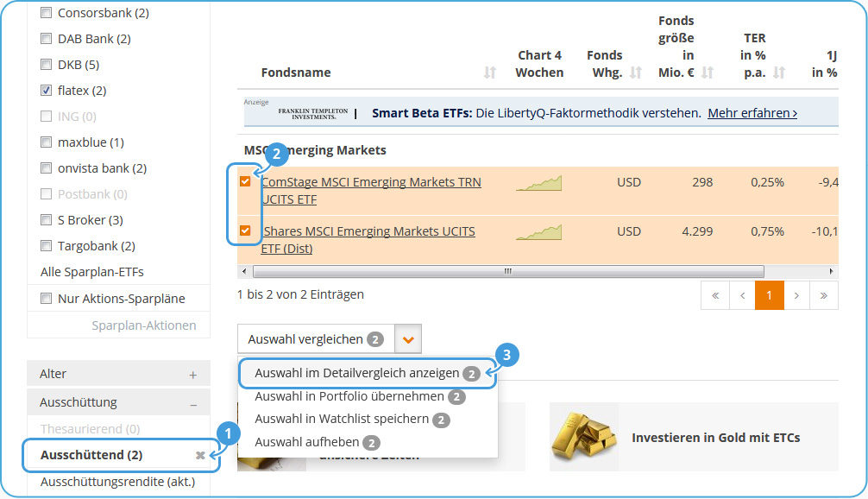The width and height of the screenshot is (868, 499).
Task: Deselect iShares MSCI Emerging Markets row checkbox
Action: [245, 231]
